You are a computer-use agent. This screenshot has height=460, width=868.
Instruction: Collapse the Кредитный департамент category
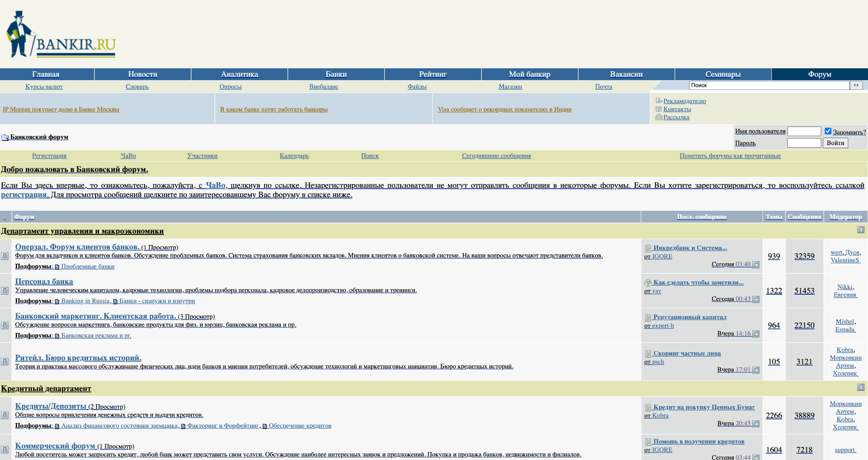point(861,388)
